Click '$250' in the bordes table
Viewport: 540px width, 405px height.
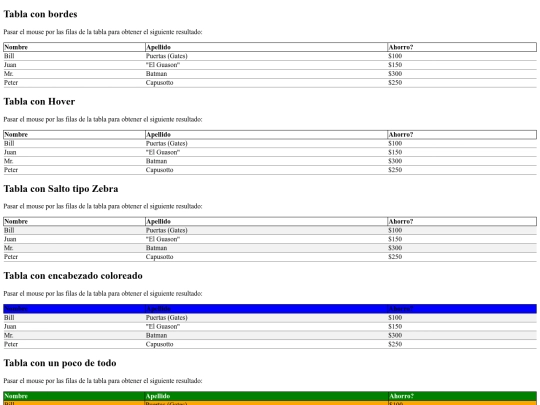pyautogui.click(x=395, y=83)
